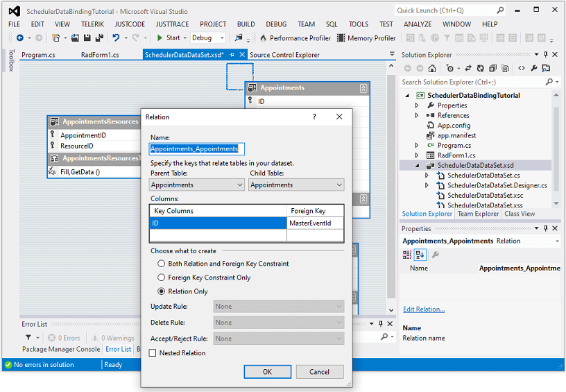This screenshot has width=566, height=392.
Task: Collapse the SchedulerDataDataSet.xsd node
Action: pyautogui.click(x=418, y=166)
